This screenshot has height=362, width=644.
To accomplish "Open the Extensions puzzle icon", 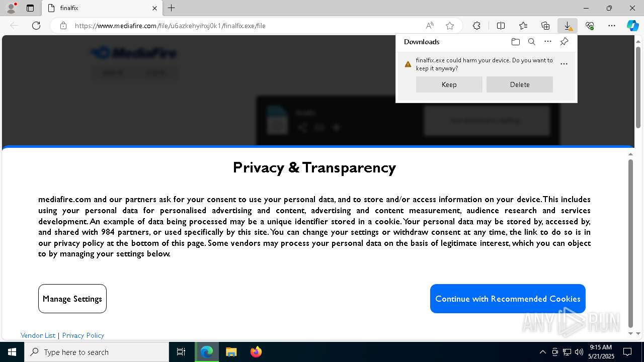I will point(476,26).
